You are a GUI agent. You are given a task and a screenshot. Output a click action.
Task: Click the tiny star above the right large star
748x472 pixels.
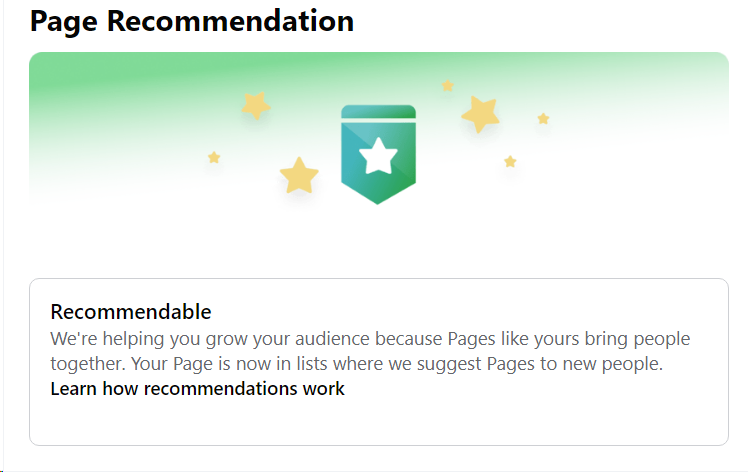coord(448,86)
